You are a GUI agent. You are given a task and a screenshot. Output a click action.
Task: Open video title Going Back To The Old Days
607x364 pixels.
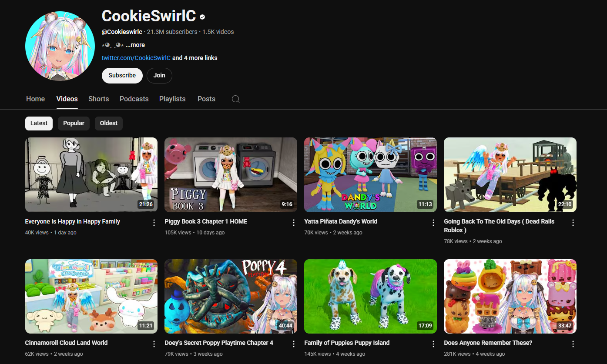tap(499, 226)
